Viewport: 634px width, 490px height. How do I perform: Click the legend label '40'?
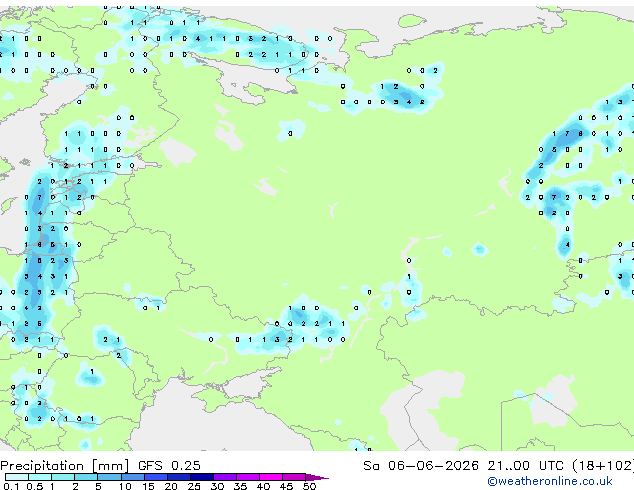coord(263,486)
